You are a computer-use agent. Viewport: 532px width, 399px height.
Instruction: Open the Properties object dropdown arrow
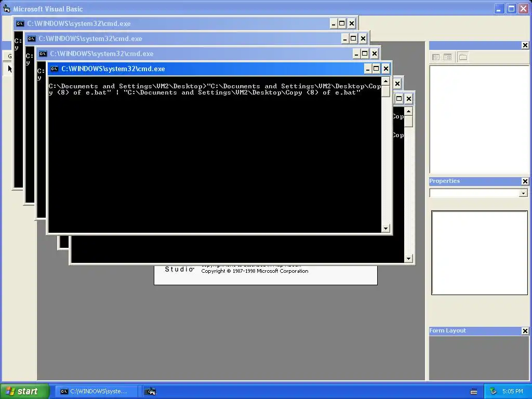point(523,193)
